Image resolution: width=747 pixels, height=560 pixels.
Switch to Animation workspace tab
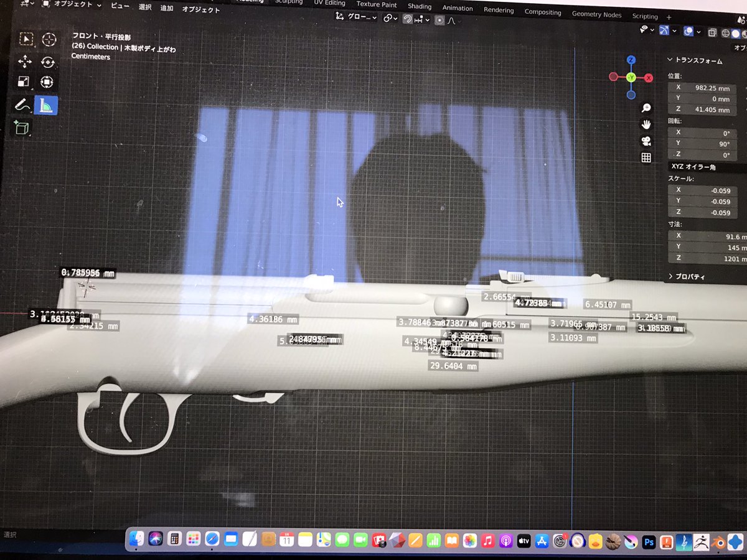[x=457, y=8]
